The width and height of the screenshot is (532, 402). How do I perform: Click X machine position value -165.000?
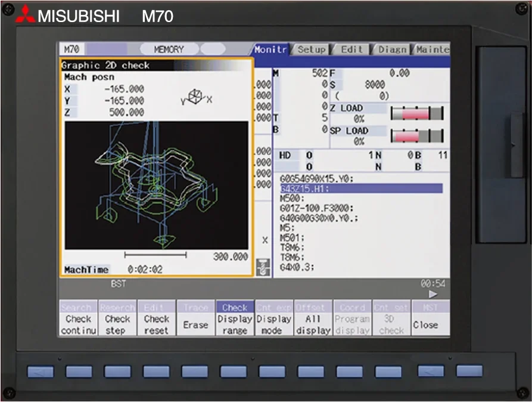[x=125, y=89]
